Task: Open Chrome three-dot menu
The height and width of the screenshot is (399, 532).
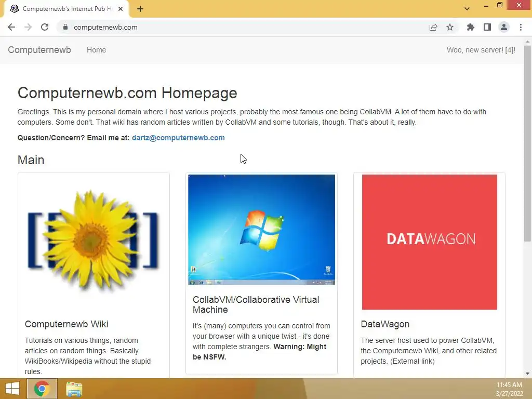Action: click(521, 27)
